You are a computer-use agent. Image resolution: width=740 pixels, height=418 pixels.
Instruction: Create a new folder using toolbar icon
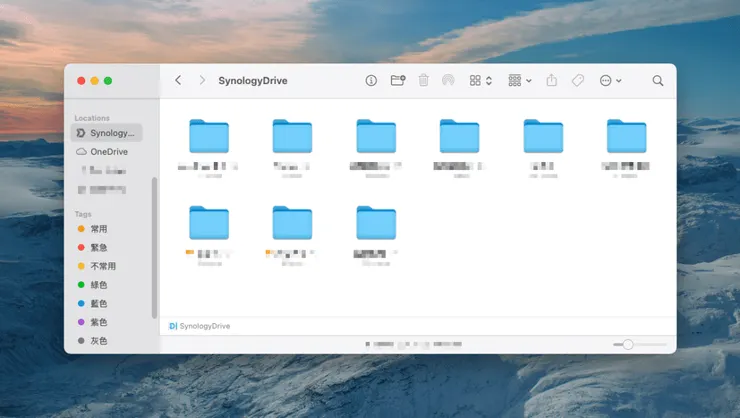(x=397, y=81)
